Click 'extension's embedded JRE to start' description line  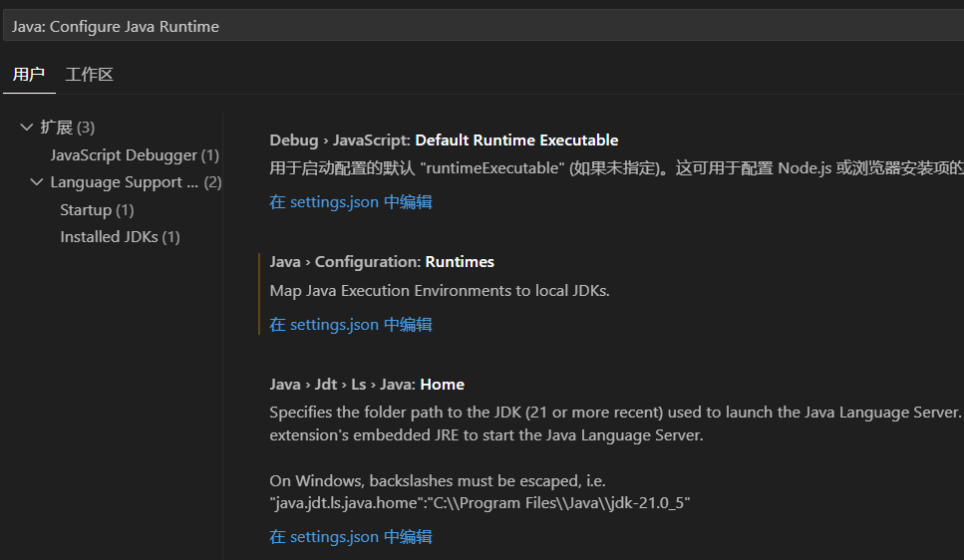click(x=486, y=434)
